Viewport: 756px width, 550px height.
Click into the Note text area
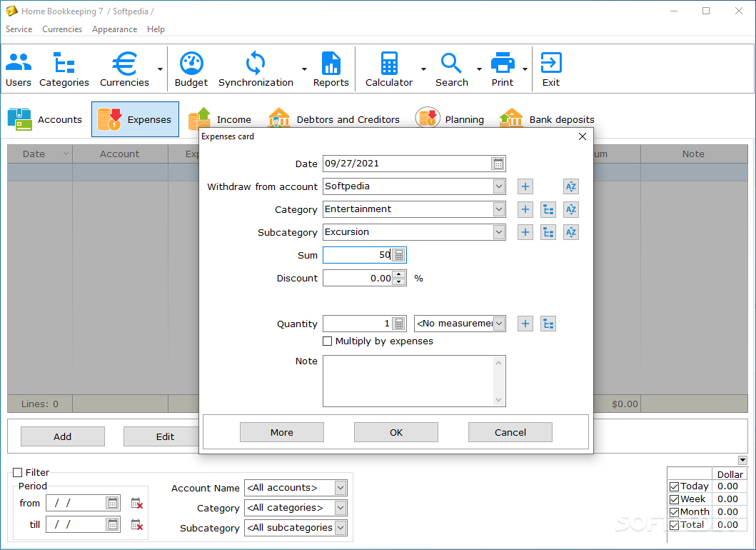click(x=414, y=381)
